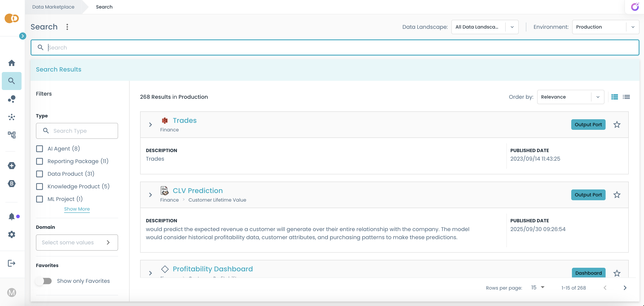
Task: Favorite the Trades result with star
Action: coord(617,124)
